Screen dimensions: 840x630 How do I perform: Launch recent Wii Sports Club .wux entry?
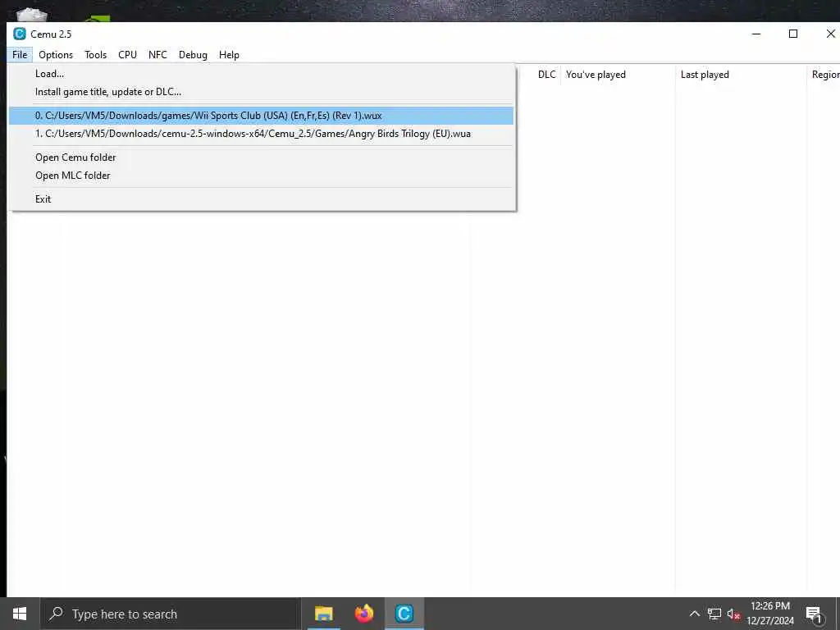tap(261, 116)
